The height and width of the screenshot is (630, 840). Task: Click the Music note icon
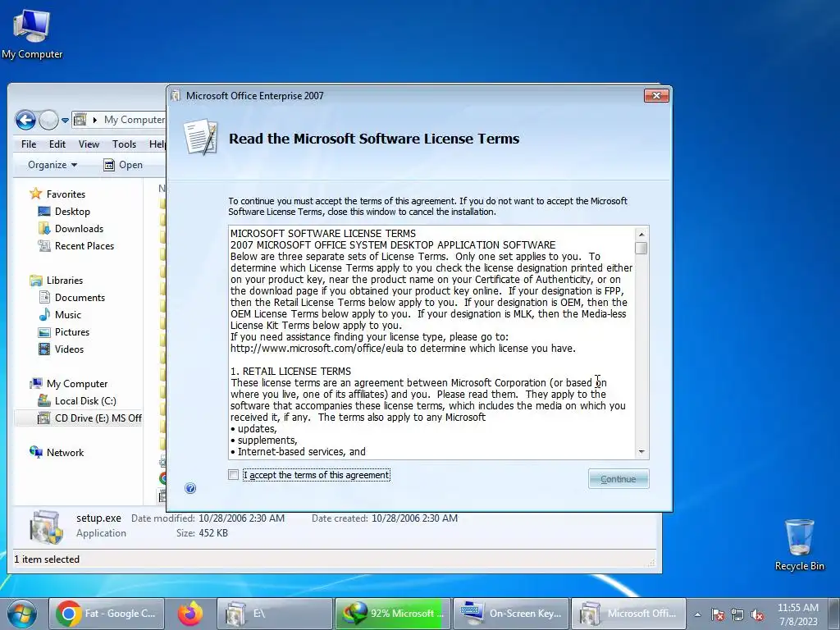44,314
